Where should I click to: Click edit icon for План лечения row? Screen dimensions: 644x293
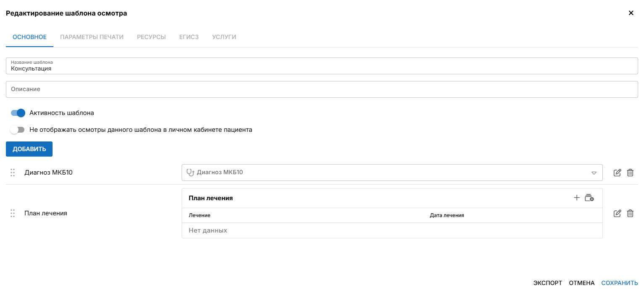[617, 213]
